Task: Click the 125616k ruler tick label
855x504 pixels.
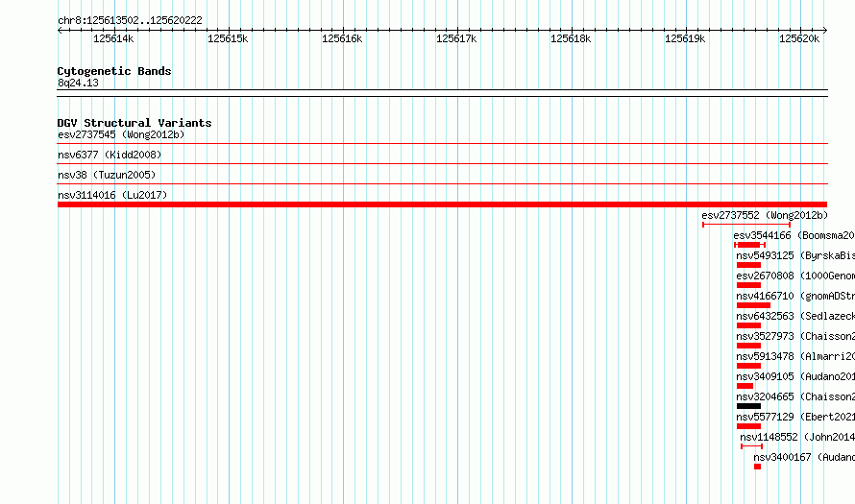Action: [x=342, y=38]
